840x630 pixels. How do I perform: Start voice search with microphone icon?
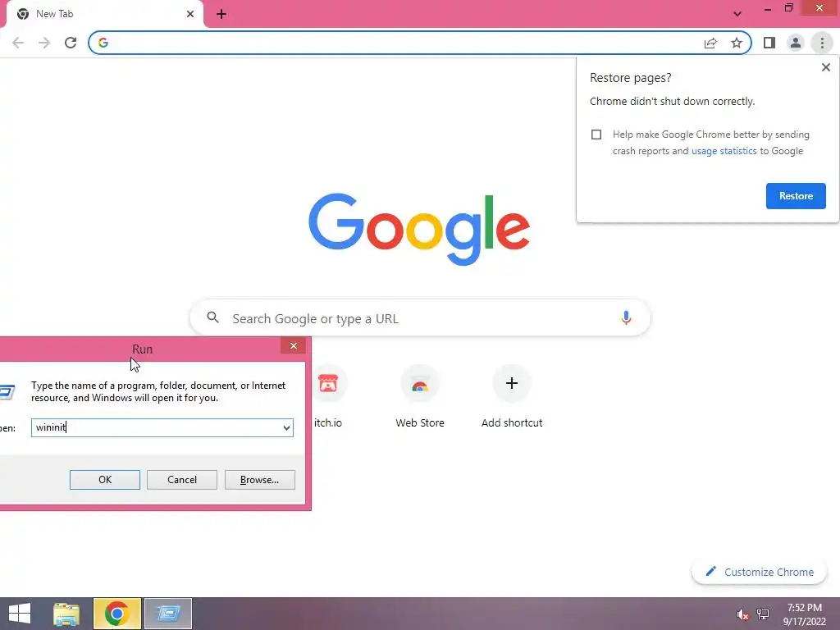tap(626, 317)
